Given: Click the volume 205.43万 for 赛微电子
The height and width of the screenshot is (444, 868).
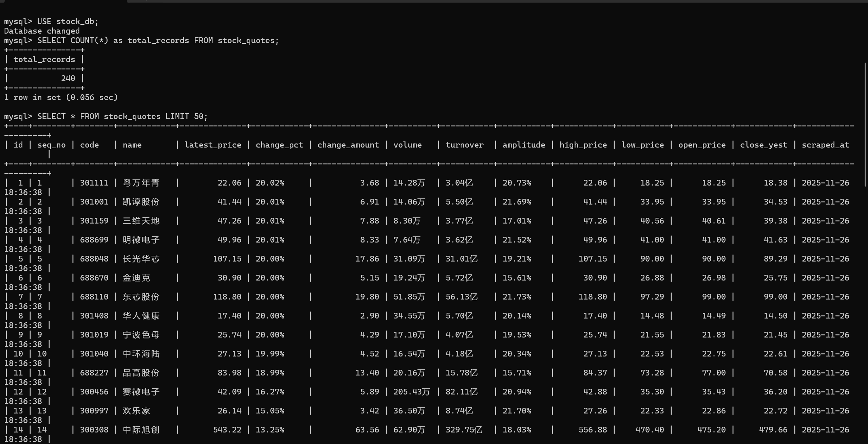Looking at the screenshot, I should tap(411, 392).
